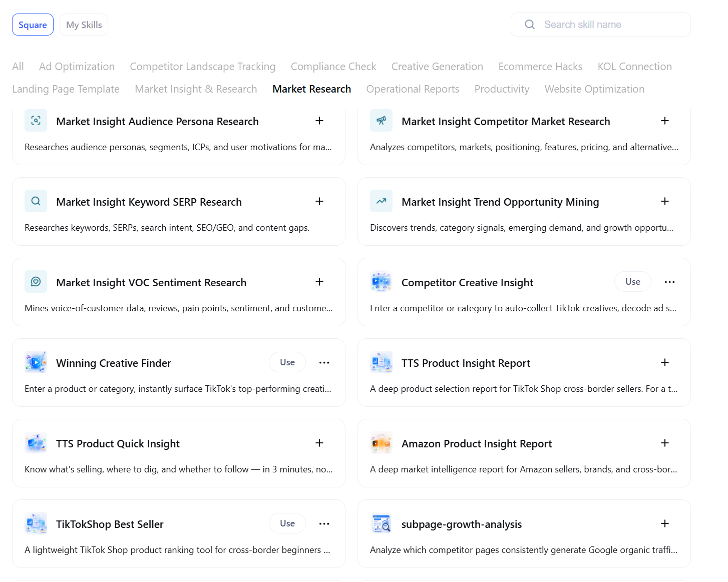Viewport: 728px width, 582px height.
Task: Click the subpage-growth-analysis icon
Action: pyautogui.click(x=381, y=523)
